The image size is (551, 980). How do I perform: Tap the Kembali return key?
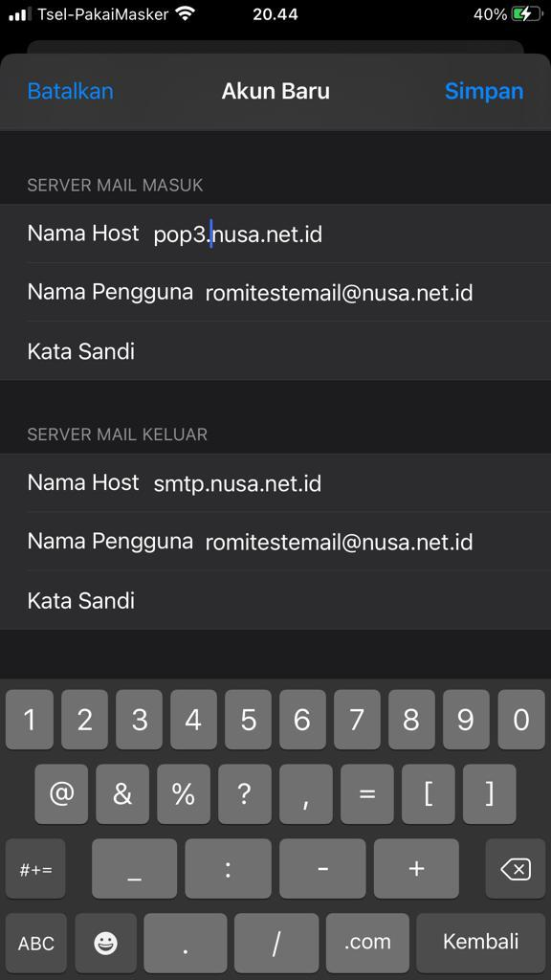click(x=480, y=943)
